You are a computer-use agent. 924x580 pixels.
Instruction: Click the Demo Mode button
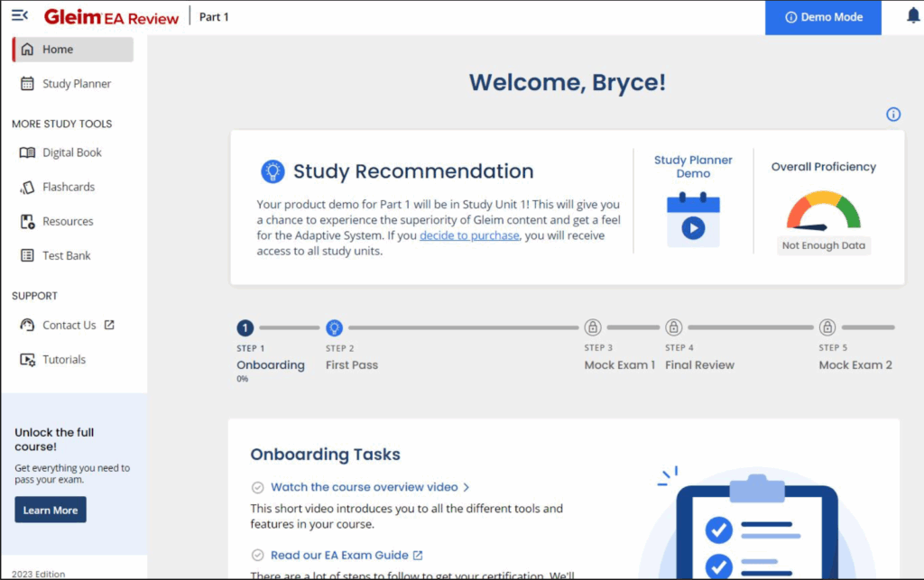click(x=823, y=17)
